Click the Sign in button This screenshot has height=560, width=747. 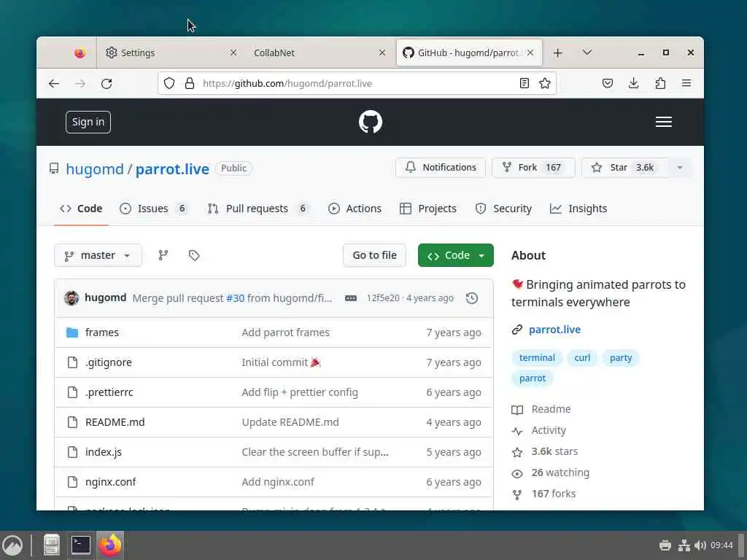88,122
